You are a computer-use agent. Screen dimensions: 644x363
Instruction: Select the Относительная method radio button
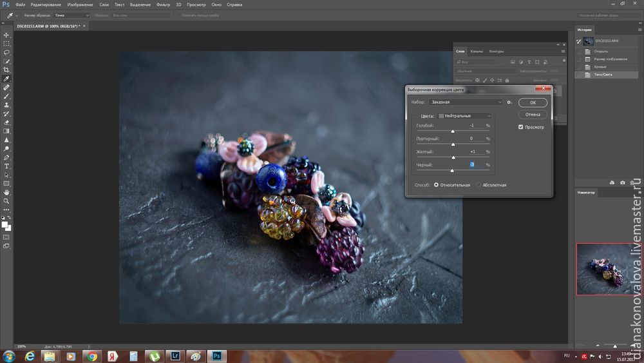pyautogui.click(x=436, y=185)
